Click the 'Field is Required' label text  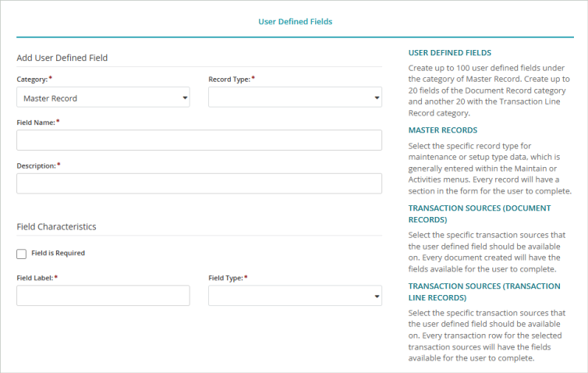point(58,254)
